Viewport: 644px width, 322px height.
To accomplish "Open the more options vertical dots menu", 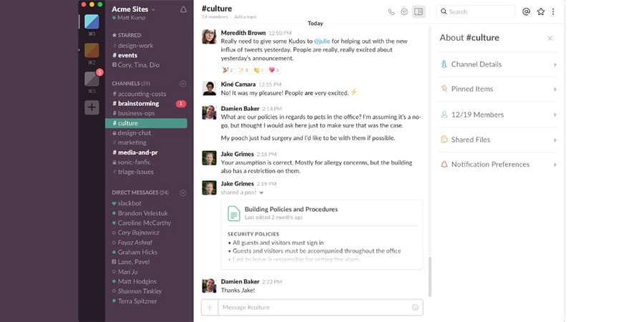I will tap(553, 11).
